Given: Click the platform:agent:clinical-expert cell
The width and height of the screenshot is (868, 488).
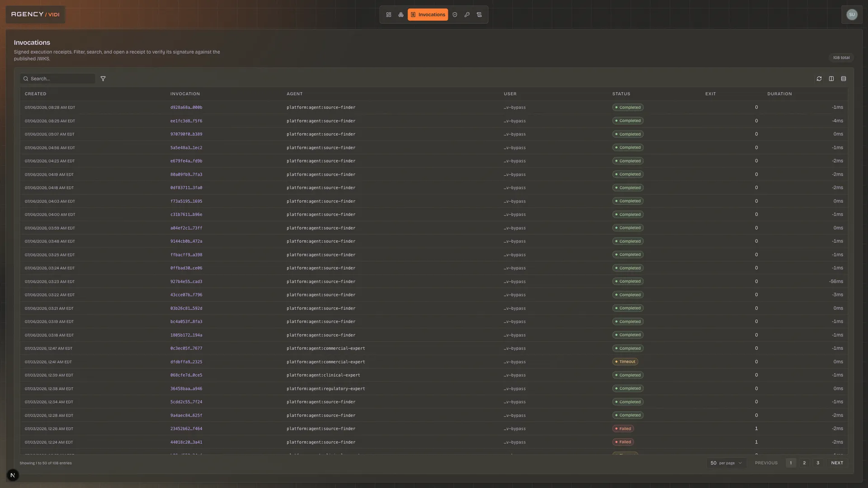Looking at the screenshot, I should point(323,375).
